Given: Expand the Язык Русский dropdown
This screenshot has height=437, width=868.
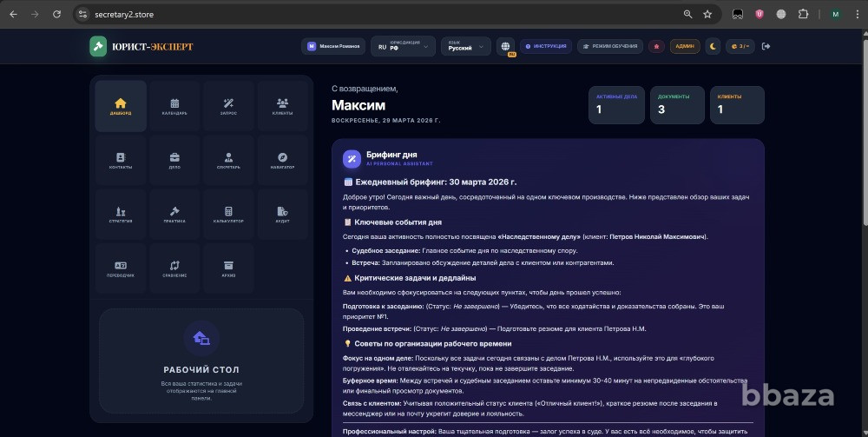Looking at the screenshot, I should [465, 47].
